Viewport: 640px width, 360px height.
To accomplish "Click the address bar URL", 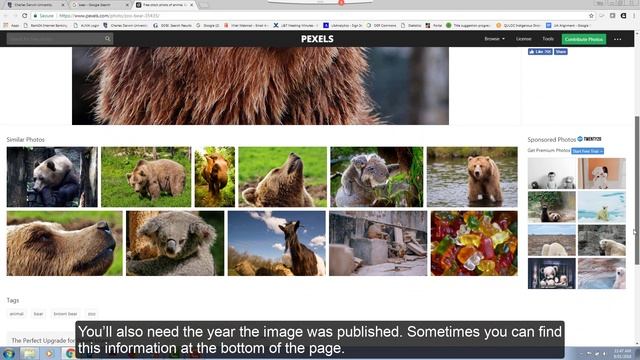I will (x=109, y=16).
